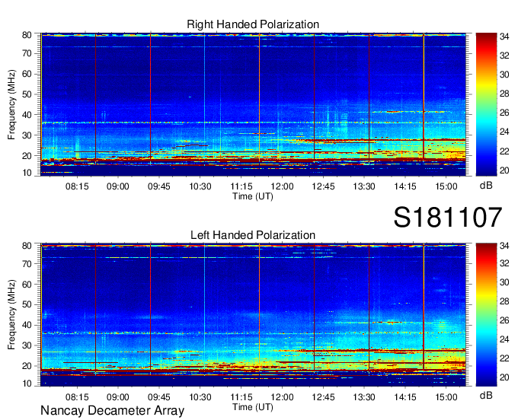
Task: Click the 70 MHz tick of lower plot
Action: 27,264
